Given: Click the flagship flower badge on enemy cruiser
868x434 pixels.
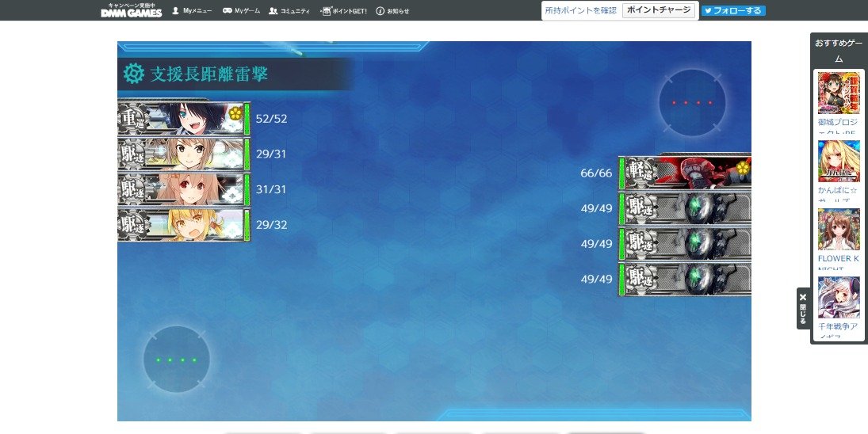Looking at the screenshot, I should point(743,168).
